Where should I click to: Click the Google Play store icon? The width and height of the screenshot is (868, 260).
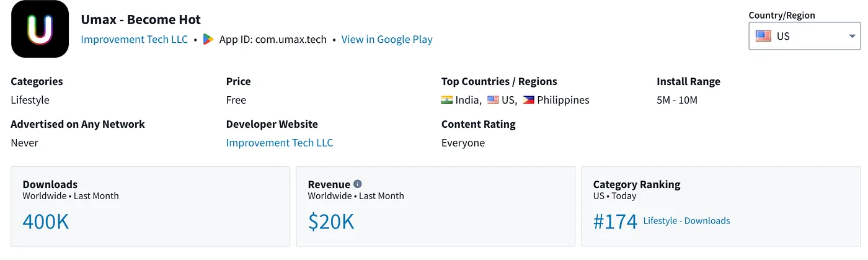208,39
